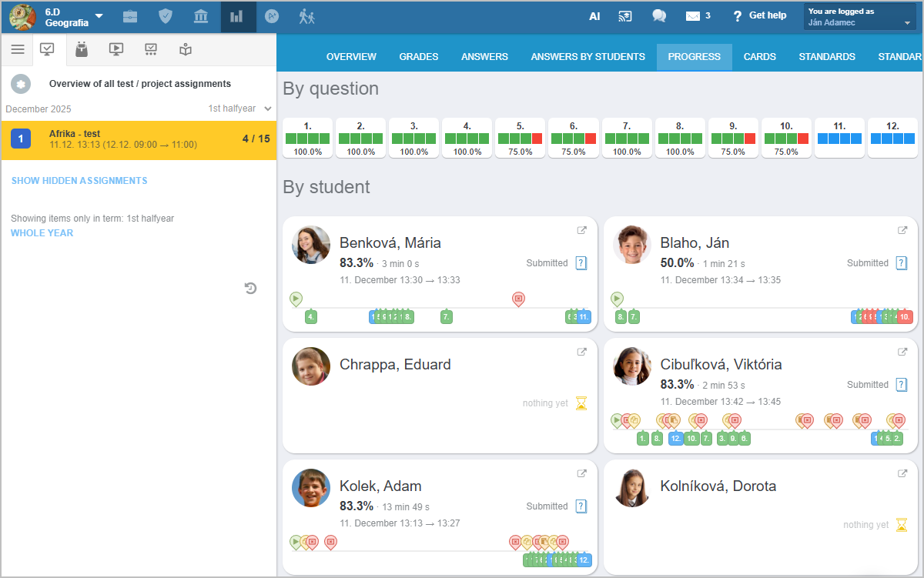Viewport: 924px width, 578px height.
Task: Click the Whole Year link
Action: [42, 233]
